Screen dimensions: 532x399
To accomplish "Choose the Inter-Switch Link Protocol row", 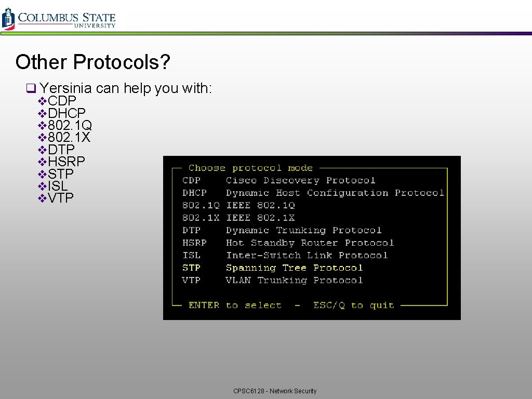I will point(285,255).
